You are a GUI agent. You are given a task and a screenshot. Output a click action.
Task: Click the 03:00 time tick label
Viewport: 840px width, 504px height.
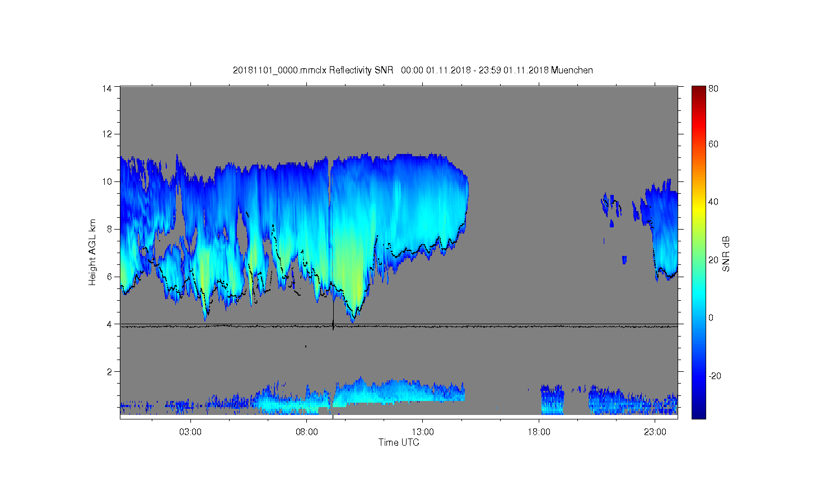pyautogui.click(x=190, y=432)
